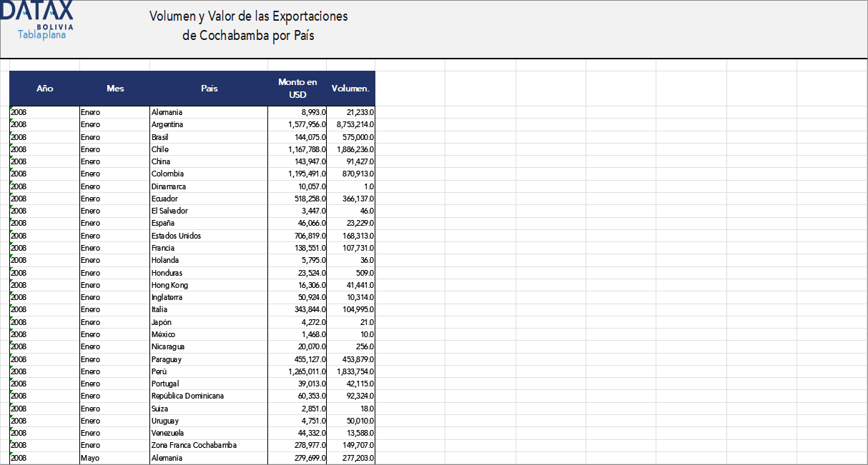
Task: Select the Zona Franca Cochabamba cell
Action: (x=209, y=445)
